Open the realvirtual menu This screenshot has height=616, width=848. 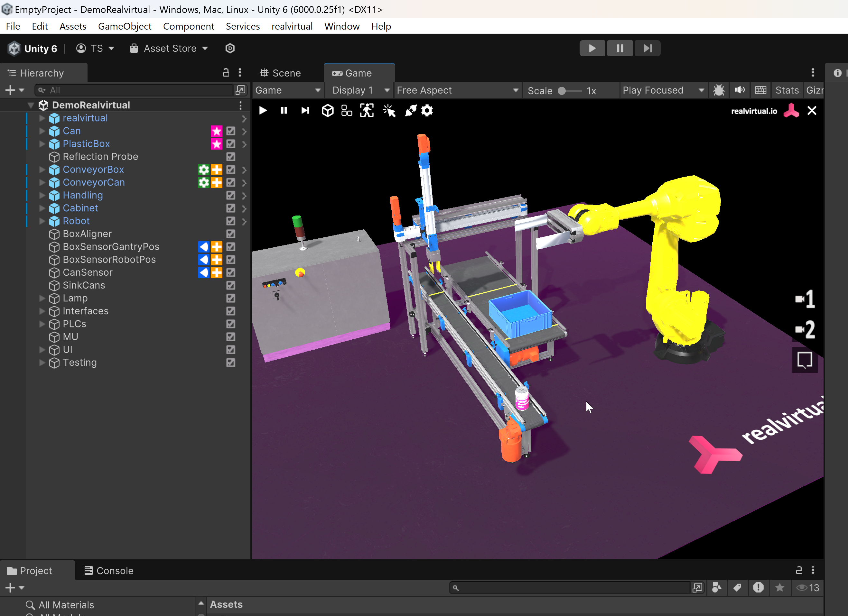[292, 26]
